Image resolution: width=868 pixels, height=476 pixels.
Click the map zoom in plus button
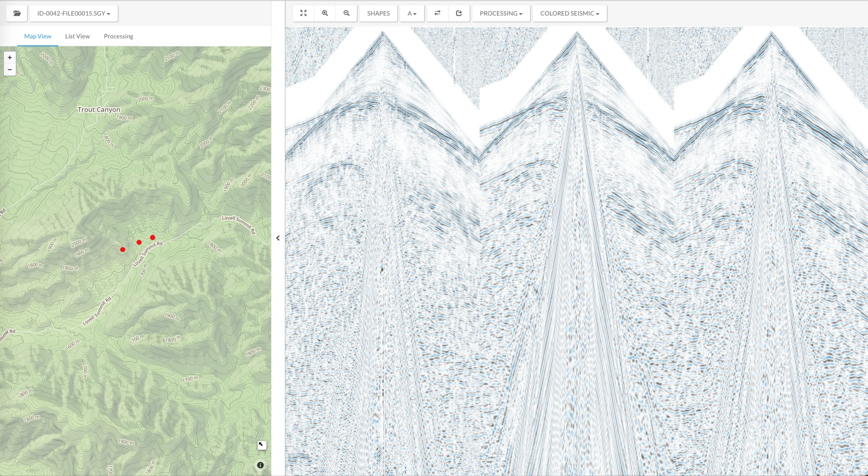tap(10, 58)
